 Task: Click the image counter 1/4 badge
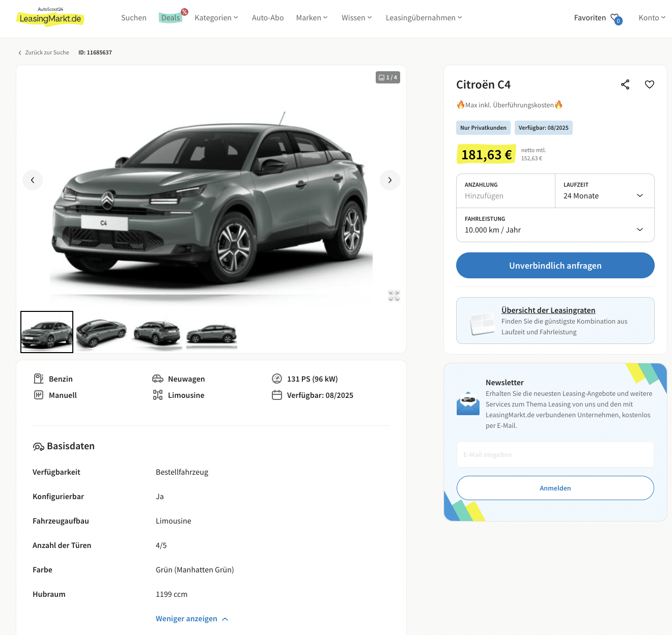(388, 77)
